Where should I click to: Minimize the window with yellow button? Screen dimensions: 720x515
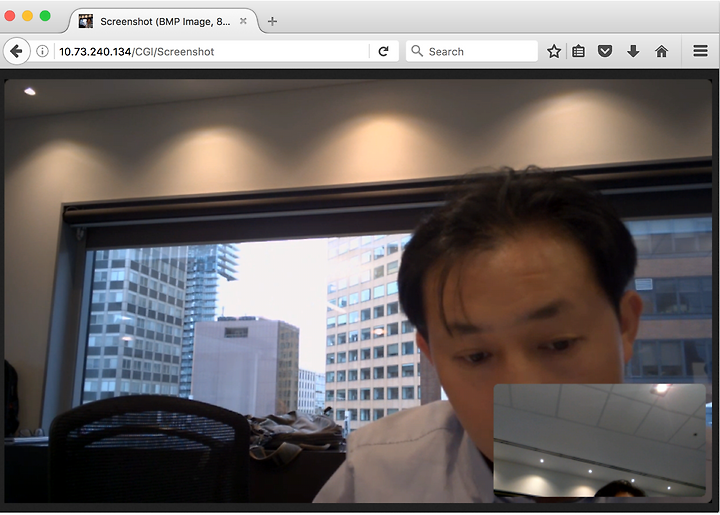pyautogui.click(x=28, y=16)
